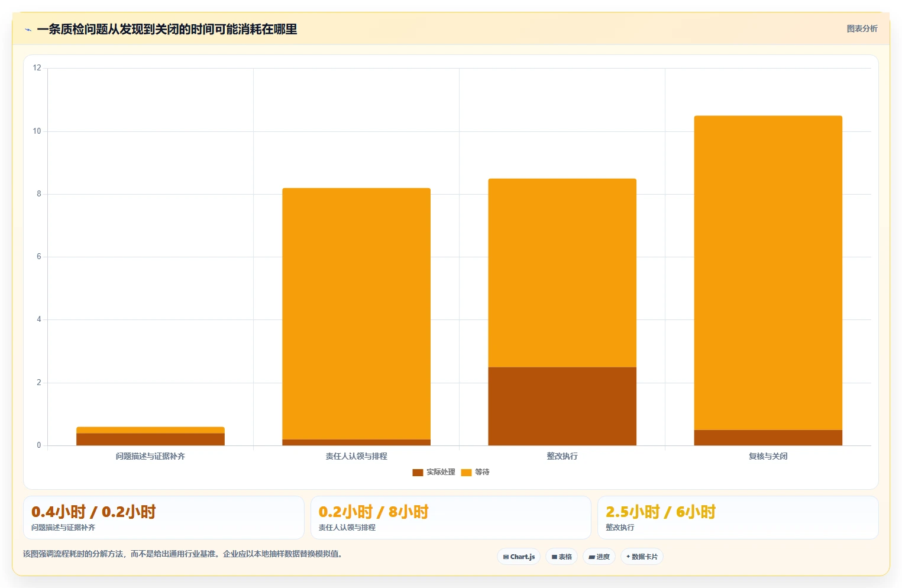Screen dimensions: 902x588
Task: Click the brown 实际处理 segment of 复核与关闭 bar
Action: (768, 438)
